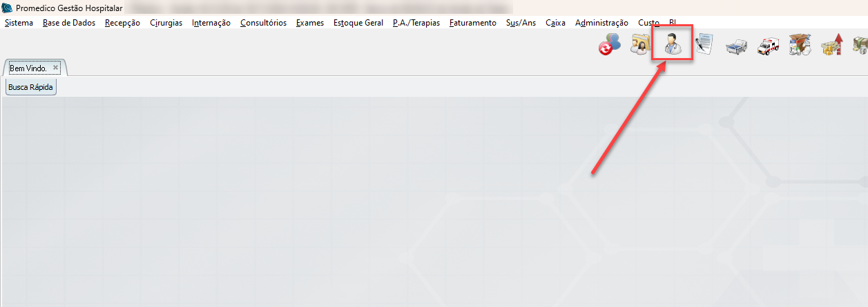Open the Estoque Geral menu
The image size is (868, 307).
(358, 23)
